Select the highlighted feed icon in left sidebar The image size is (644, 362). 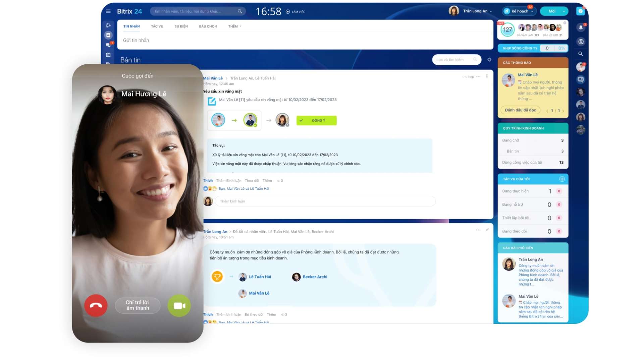pos(108,35)
